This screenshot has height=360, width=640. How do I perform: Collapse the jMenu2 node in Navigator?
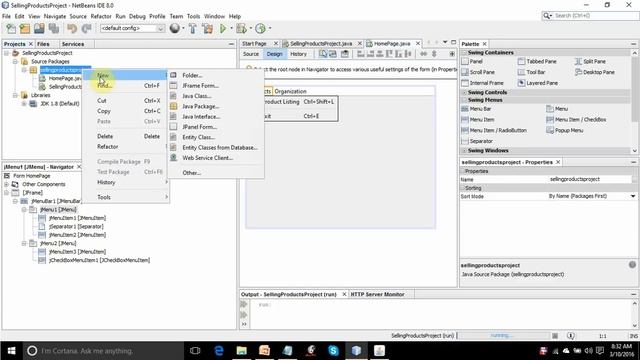pyautogui.click(x=24, y=243)
